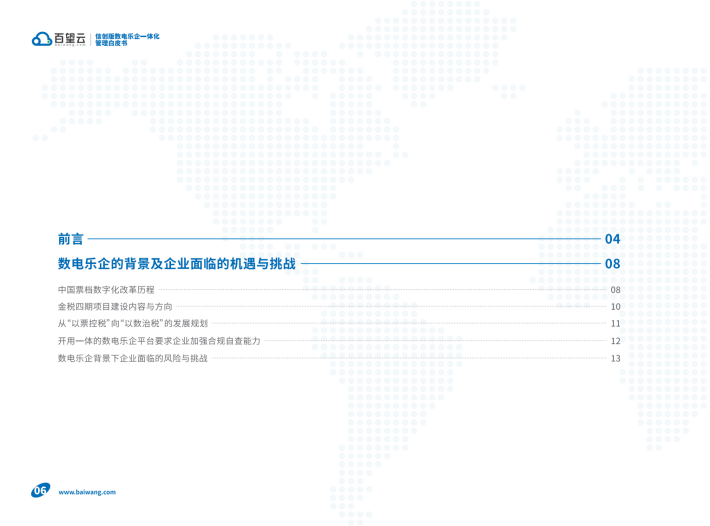Jump to 开用一体的数电乐企平台要求企业加强合规自查能力 entry
The height and width of the screenshot is (526, 710).
[158, 341]
